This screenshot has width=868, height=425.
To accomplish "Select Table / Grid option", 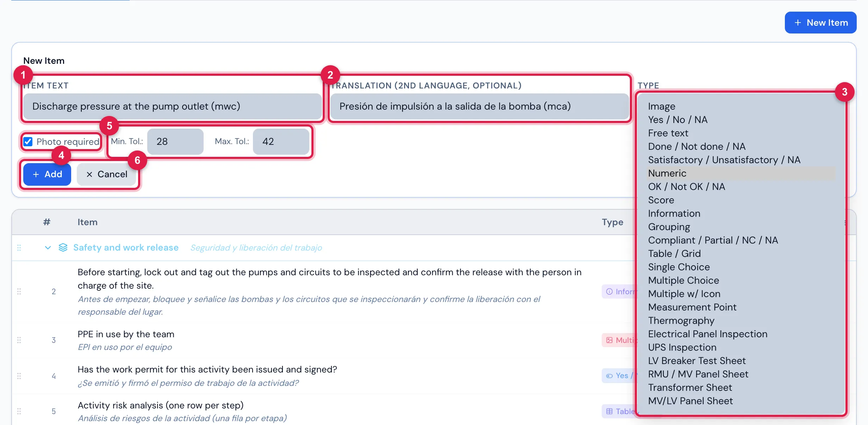I will 742,254.
